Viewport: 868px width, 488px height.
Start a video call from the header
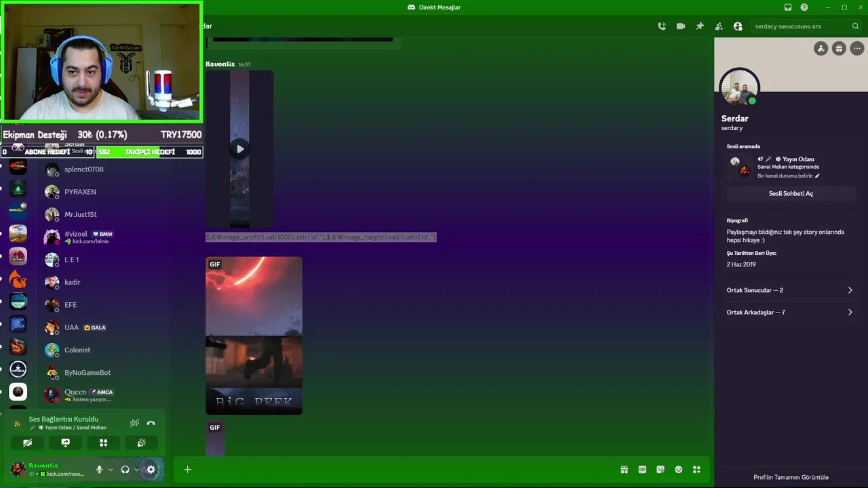click(681, 26)
